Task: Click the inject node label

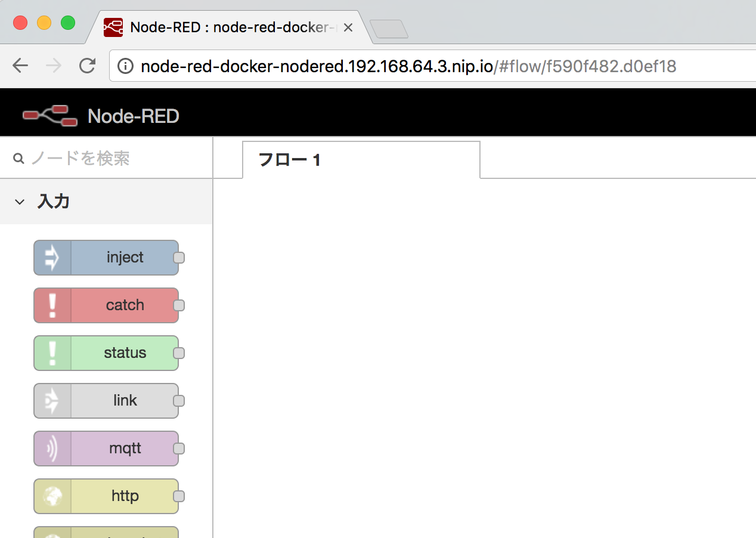Action: (x=125, y=257)
